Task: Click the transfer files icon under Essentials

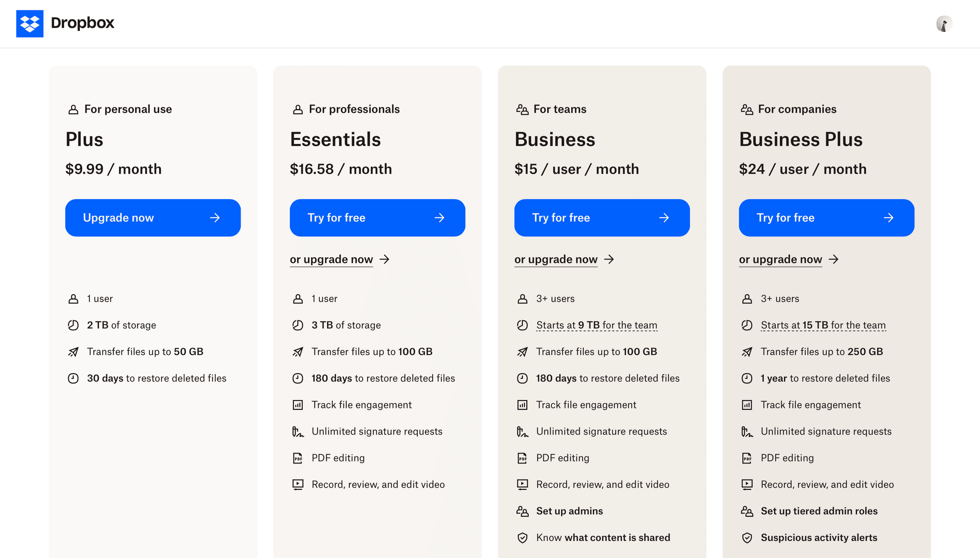Action: click(x=298, y=352)
